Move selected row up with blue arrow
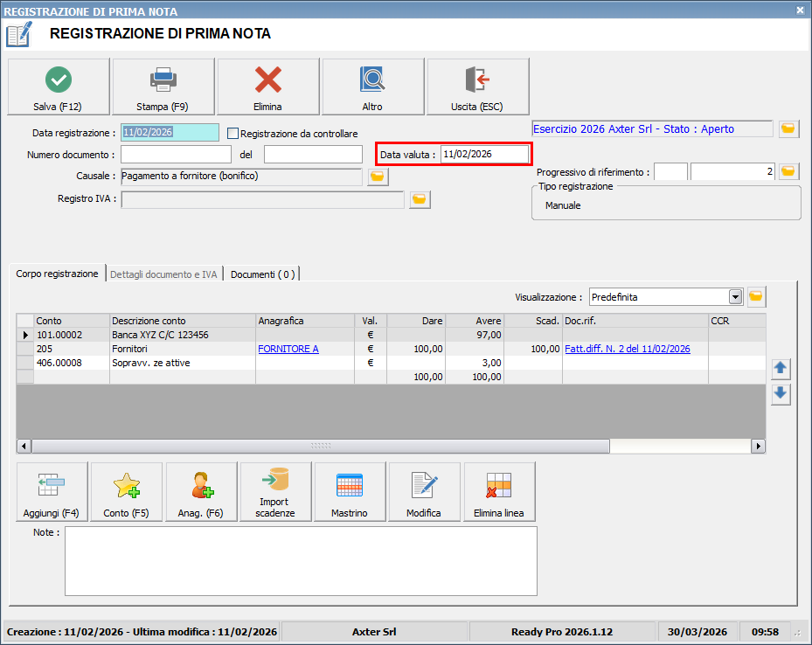Viewport: 812px width, 645px height. pyautogui.click(x=781, y=369)
